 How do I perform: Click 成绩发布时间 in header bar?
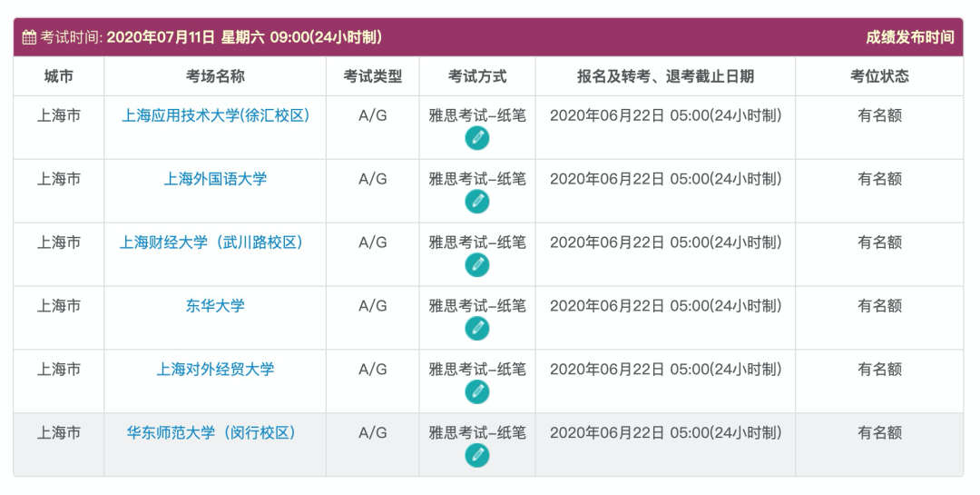click(x=910, y=37)
